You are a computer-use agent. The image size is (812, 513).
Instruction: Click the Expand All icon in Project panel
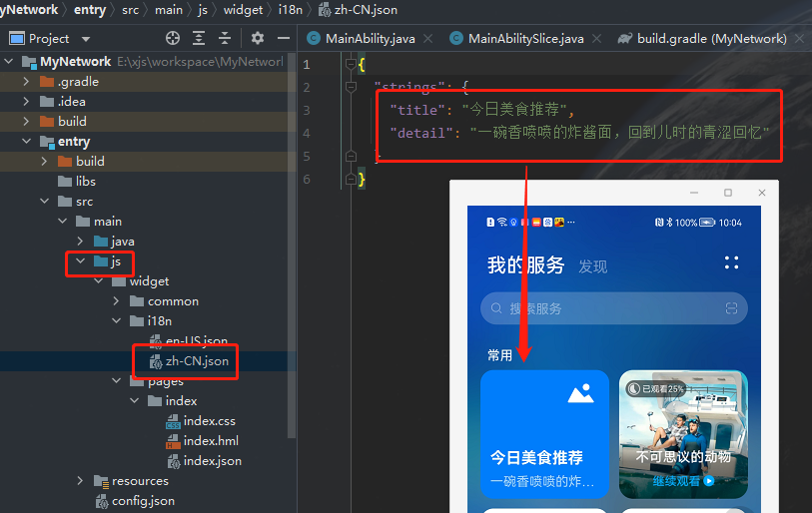click(199, 38)
